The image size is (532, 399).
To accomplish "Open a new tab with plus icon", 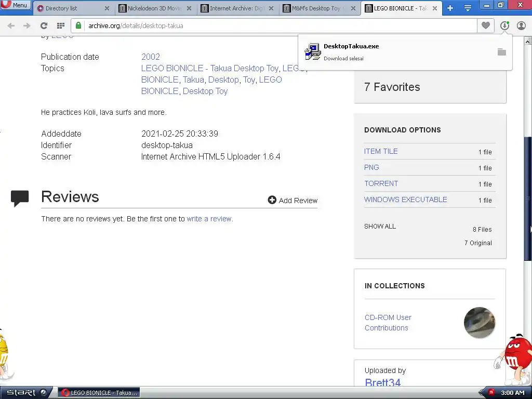I will point(450,8).
